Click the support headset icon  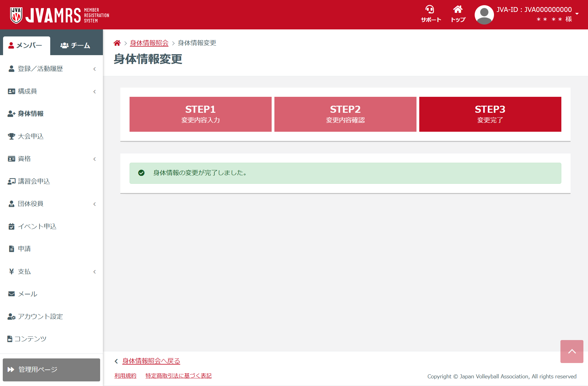[x=430, y=9]
